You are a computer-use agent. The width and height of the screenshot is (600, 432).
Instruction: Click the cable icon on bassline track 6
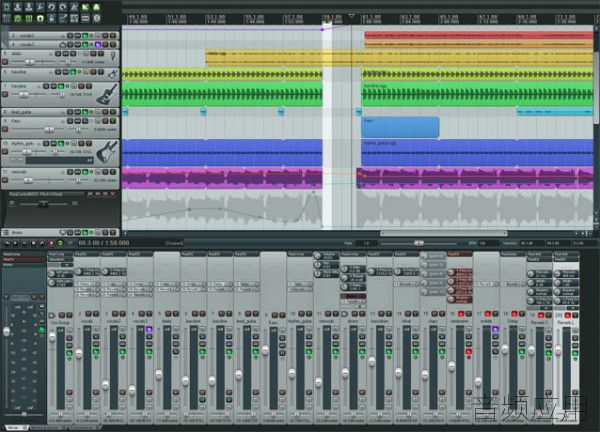pyautogui.click(x=112, y=73)
